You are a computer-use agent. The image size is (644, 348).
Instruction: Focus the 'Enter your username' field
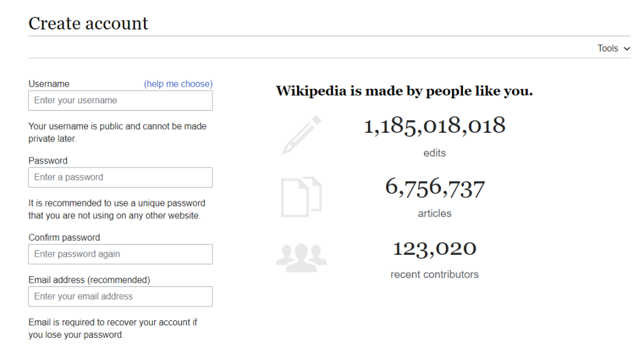120,101
